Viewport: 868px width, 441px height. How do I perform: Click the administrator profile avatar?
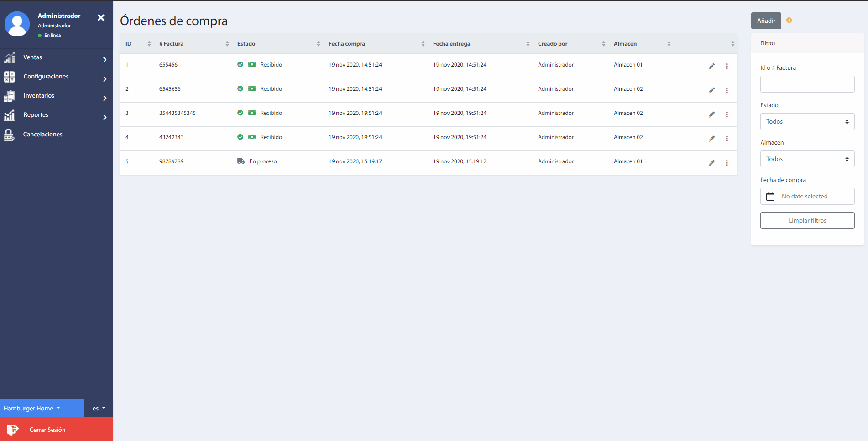[17, 24]
